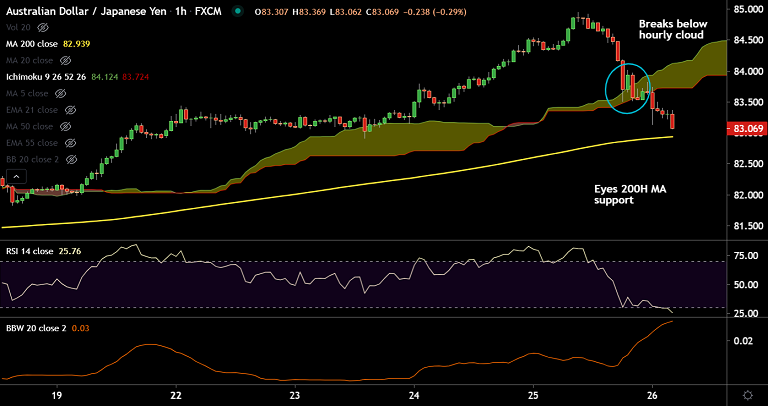Click the 85.000 price axis label
The image size is (768, 406).
pyautogui.click(x=749, y=9)
